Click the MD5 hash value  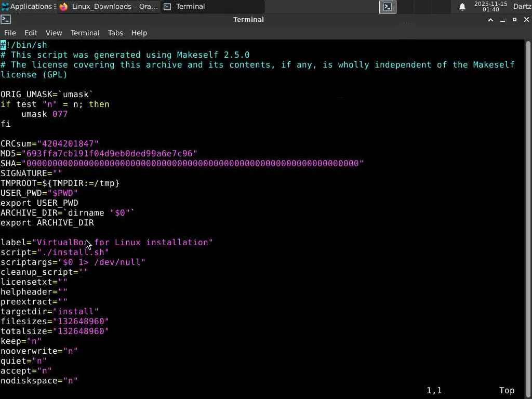coord(109,153)
